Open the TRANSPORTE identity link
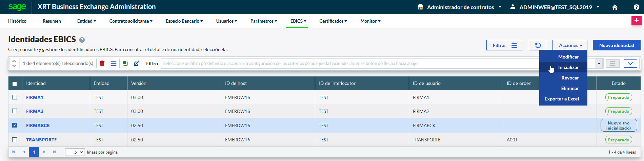 [41, 140]
